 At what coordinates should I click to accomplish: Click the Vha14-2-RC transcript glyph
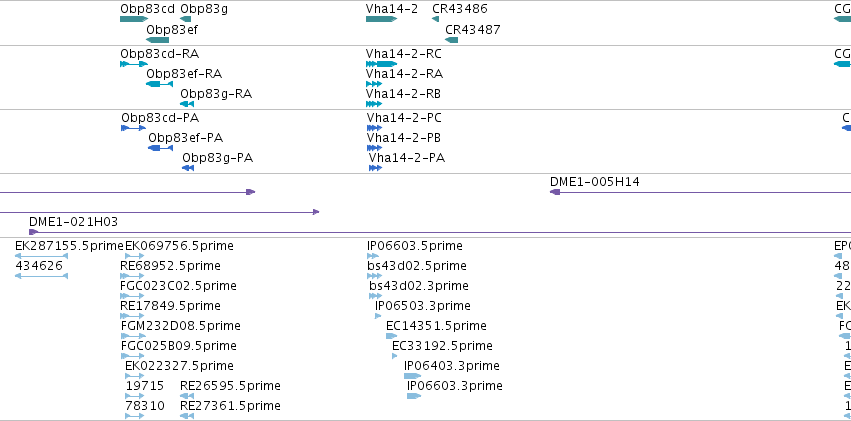pos(382,63)
